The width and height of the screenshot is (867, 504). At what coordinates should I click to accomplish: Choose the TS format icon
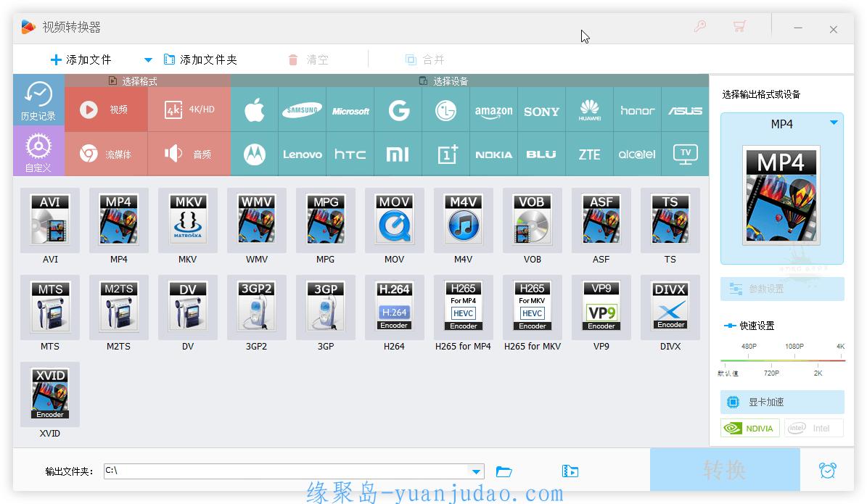[x=670, y=220]
